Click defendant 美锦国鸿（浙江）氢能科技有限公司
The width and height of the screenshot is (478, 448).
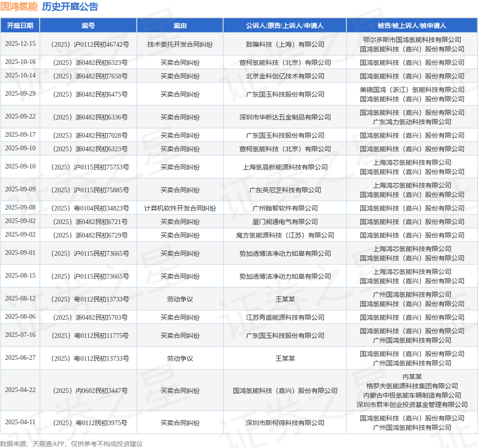(x=412, y=90)
